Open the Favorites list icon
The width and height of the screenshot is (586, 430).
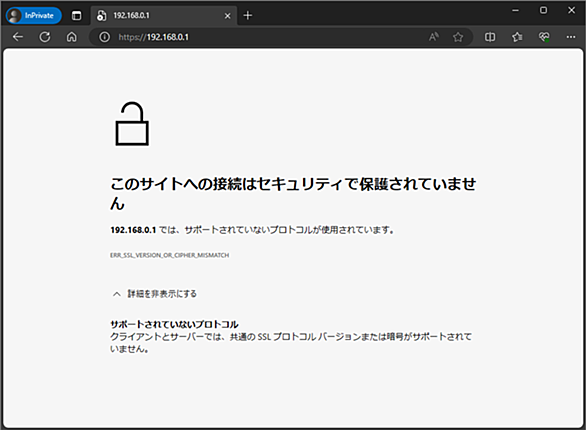pyautogui.click(x=517, y=37)
